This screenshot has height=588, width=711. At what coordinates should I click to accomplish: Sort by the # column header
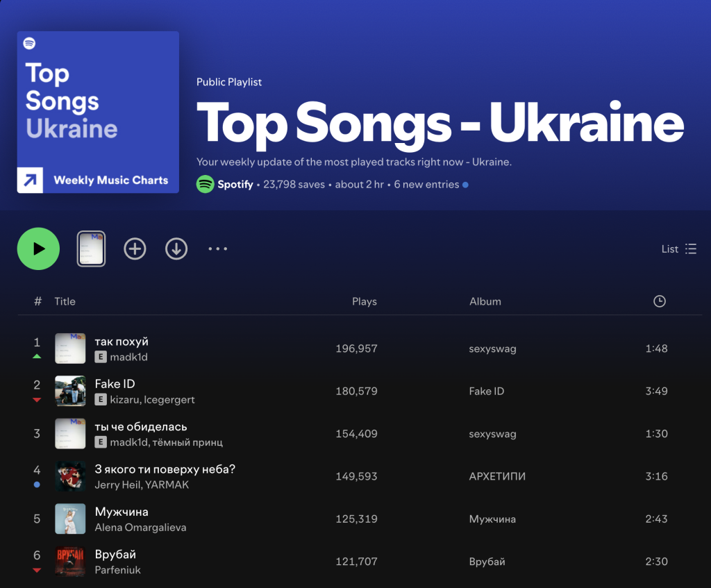(37, 301)
